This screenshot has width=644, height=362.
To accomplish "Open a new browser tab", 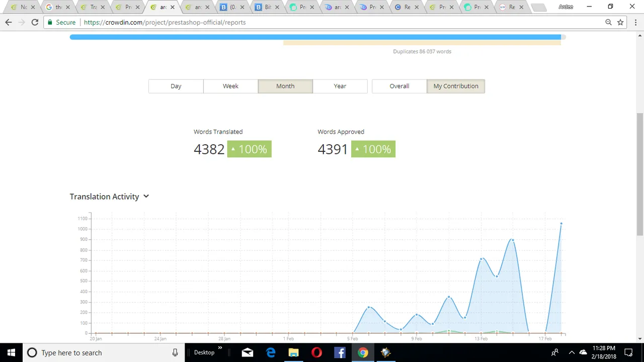I will [538, 8].
